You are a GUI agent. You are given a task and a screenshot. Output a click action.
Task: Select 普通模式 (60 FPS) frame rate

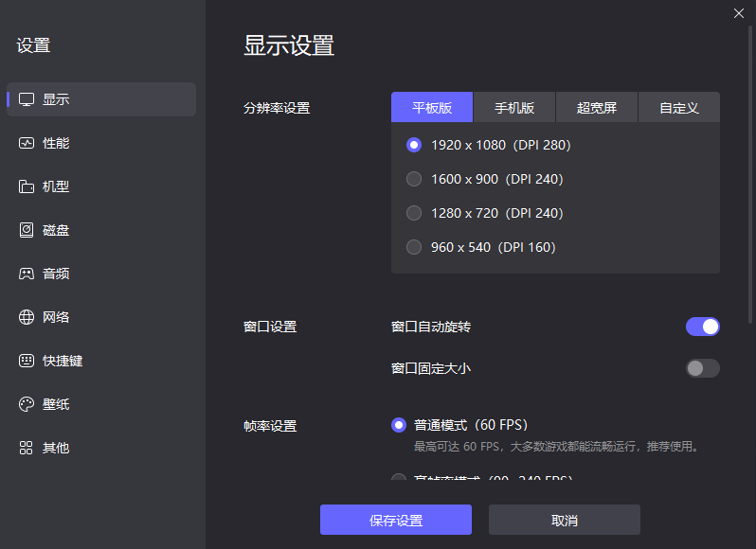tap(459, 425)
